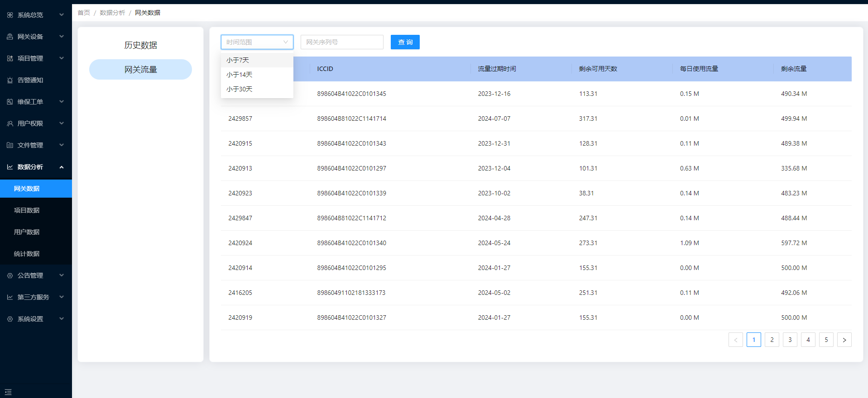Click the 查询 button

[x=405, y=42]
